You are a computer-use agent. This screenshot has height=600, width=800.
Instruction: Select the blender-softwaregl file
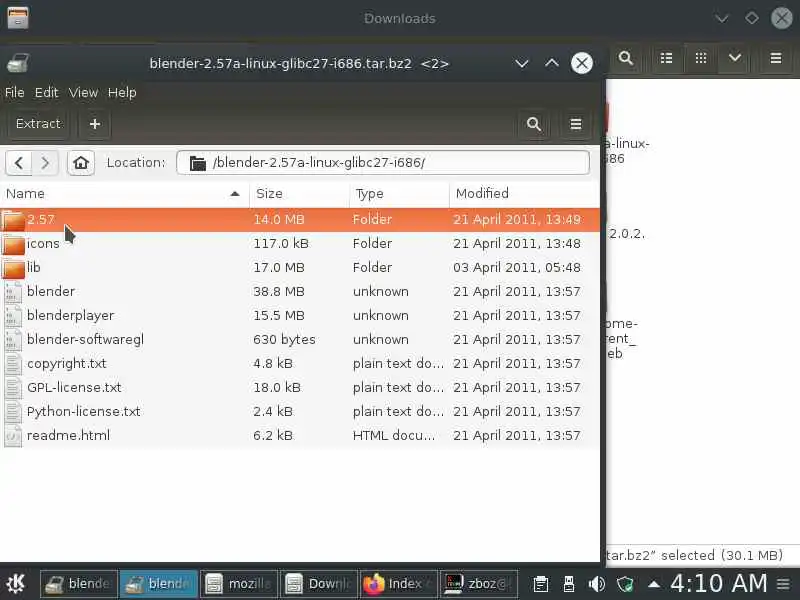pyautogui.click(x=300, y=339)
